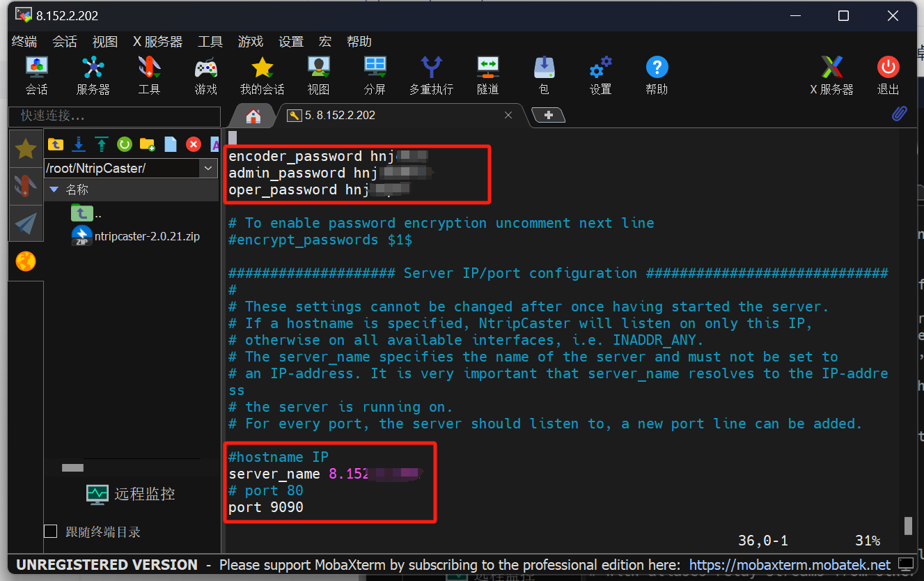Refresh the SFTP folder with green icon
This screenshot has height=581, width=924.
click(125, 144)
